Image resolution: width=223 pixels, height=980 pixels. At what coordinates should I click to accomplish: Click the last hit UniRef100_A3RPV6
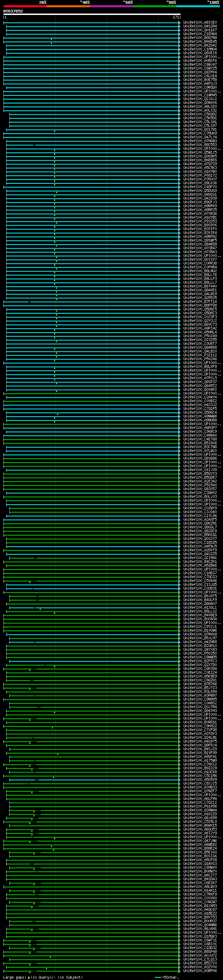(200, 971)
